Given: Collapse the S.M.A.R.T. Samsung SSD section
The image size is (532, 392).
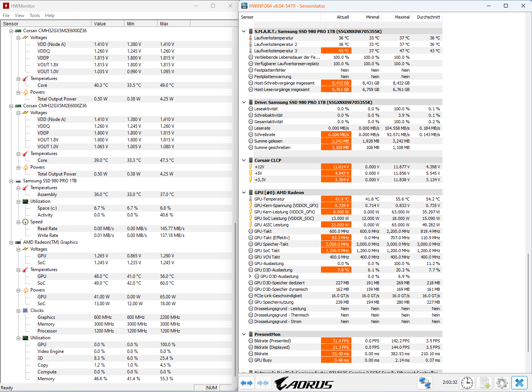Looking at the screenshot, I should point(244,31).
